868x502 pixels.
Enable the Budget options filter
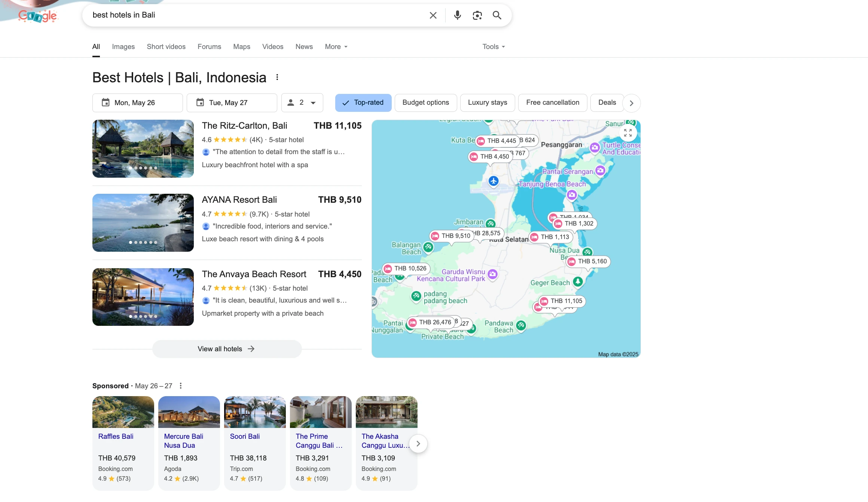[426, 103]
